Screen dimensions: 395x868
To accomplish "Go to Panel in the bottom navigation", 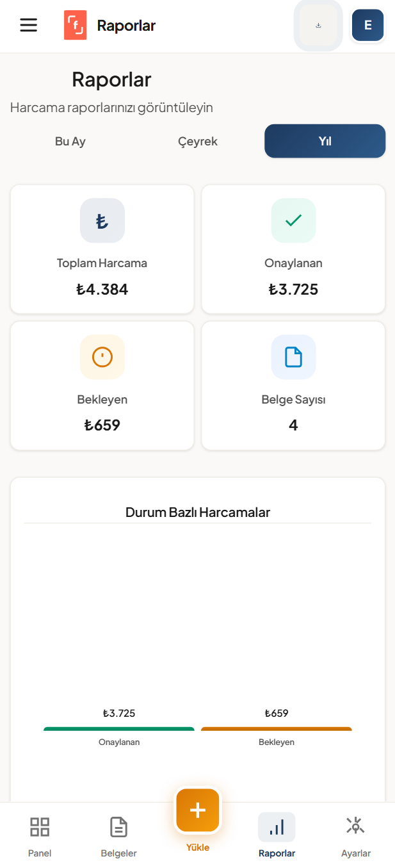I will click(40, 836).
